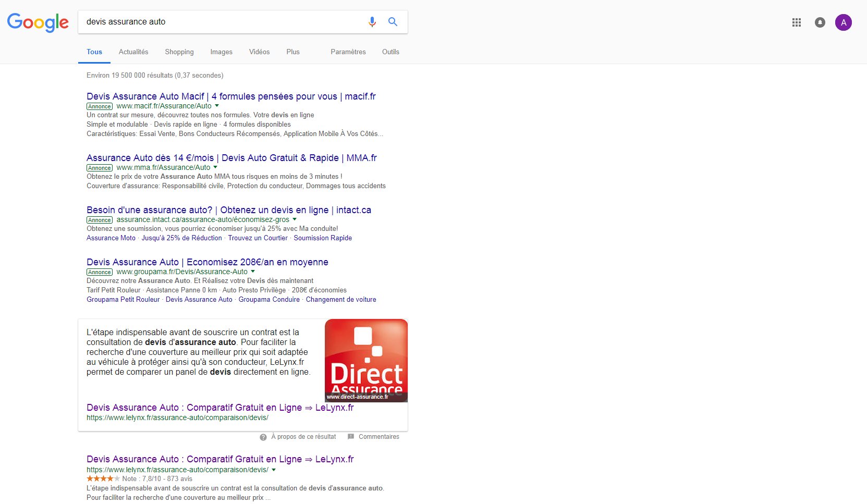The height and width of the screenshot is (504, 867).
Task: Open the intact.ca Besoin d'une assurance auto ad
Action: click(x=229, y=210)
